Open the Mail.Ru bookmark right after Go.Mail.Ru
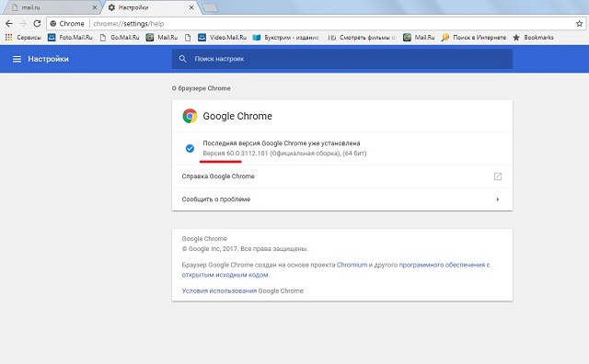589x364 pixels. click(x=162, y=37)
